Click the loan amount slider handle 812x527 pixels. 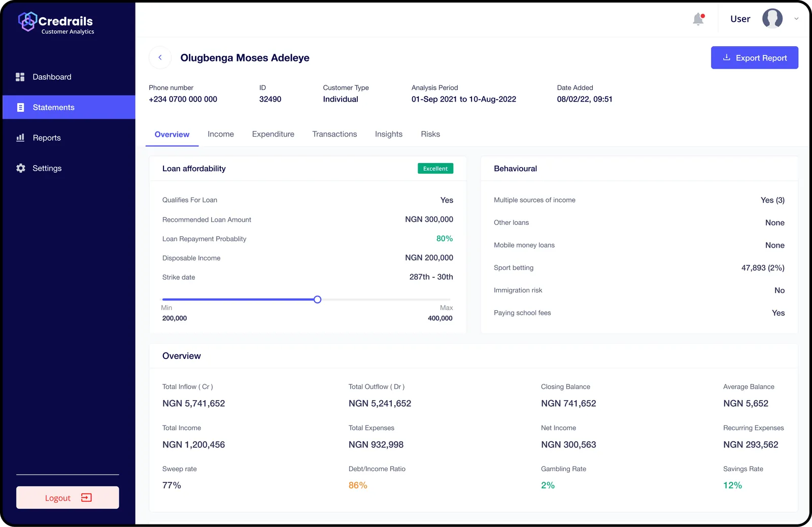pyautogui.click(x=317, y=300)
